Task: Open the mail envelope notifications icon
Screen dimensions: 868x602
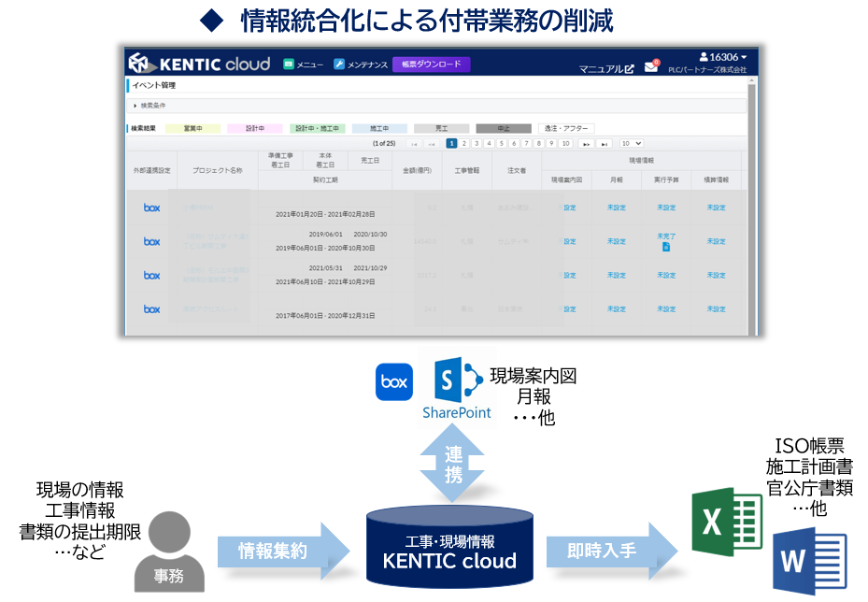Action: (x=651, y=66)
